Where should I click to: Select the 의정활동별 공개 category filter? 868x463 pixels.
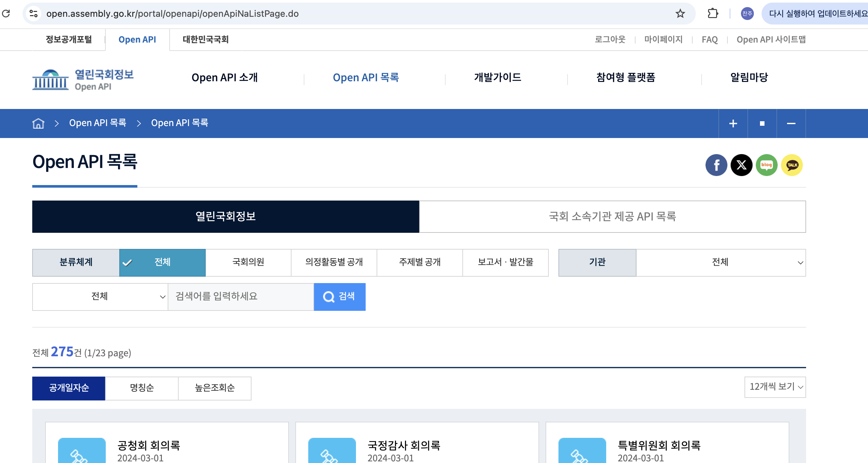click(x=334, y=262)
